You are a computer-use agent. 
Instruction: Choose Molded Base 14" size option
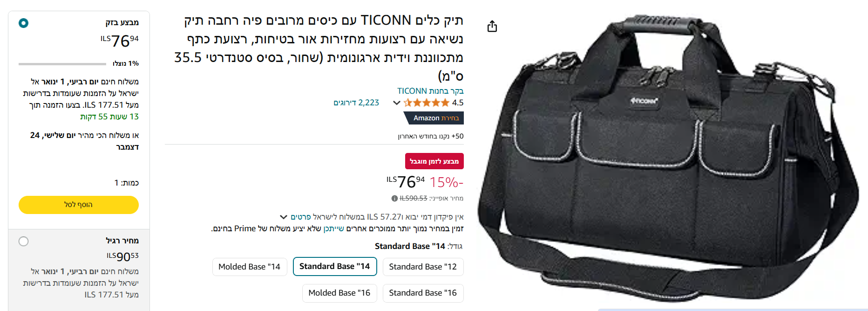(x=250, y=267)
